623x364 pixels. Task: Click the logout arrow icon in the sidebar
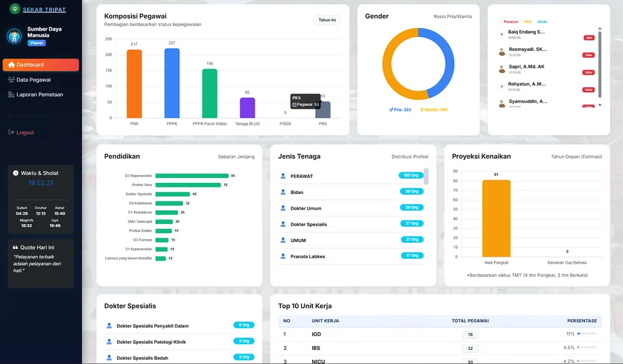[11, 132]
